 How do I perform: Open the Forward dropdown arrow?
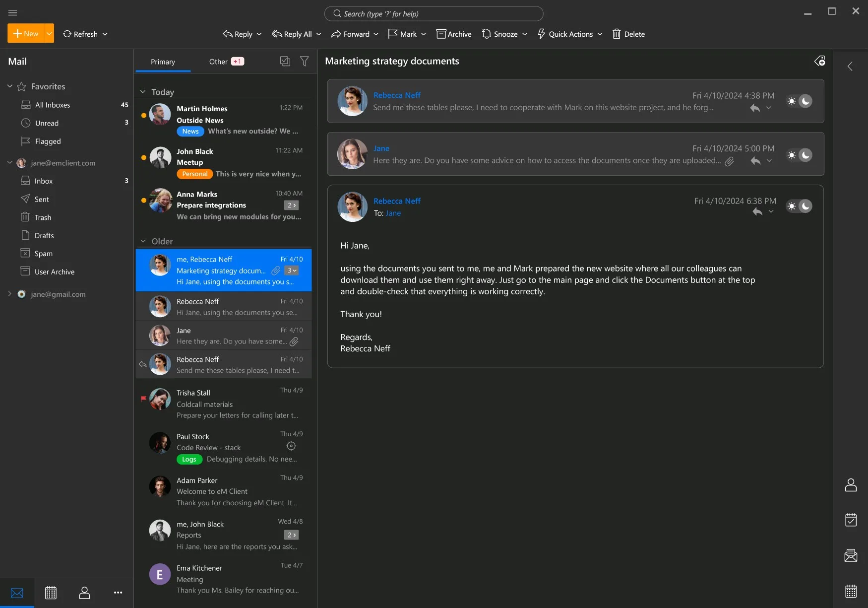(376, 34)
